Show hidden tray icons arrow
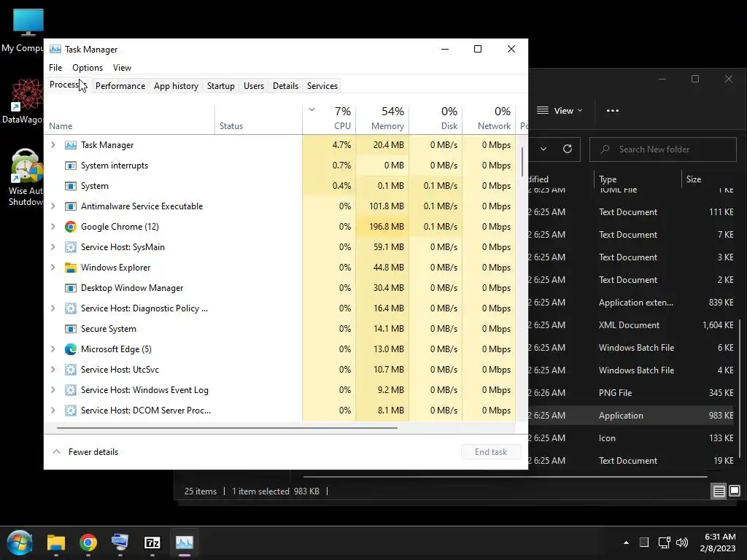 [x=626, y=542]
